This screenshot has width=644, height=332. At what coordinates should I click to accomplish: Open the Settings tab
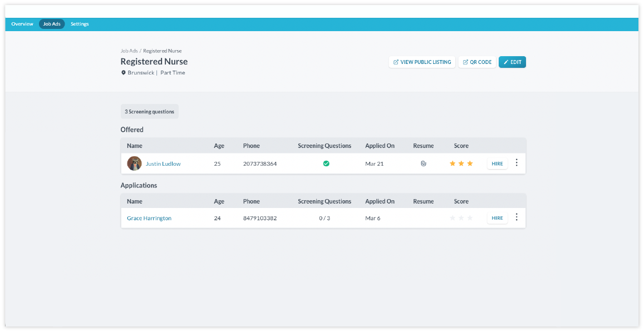tap(80, 24)
